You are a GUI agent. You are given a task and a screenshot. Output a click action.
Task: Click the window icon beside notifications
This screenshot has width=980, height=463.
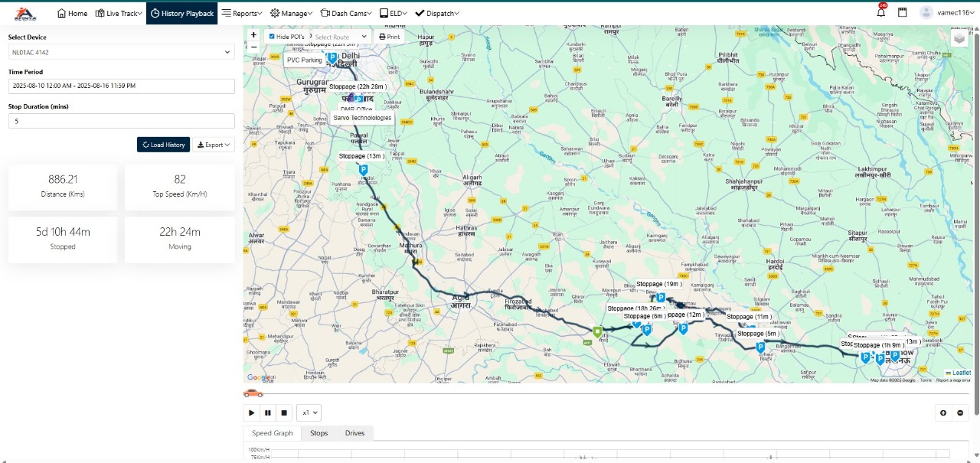pyautogui.click(x=903, y=13)
